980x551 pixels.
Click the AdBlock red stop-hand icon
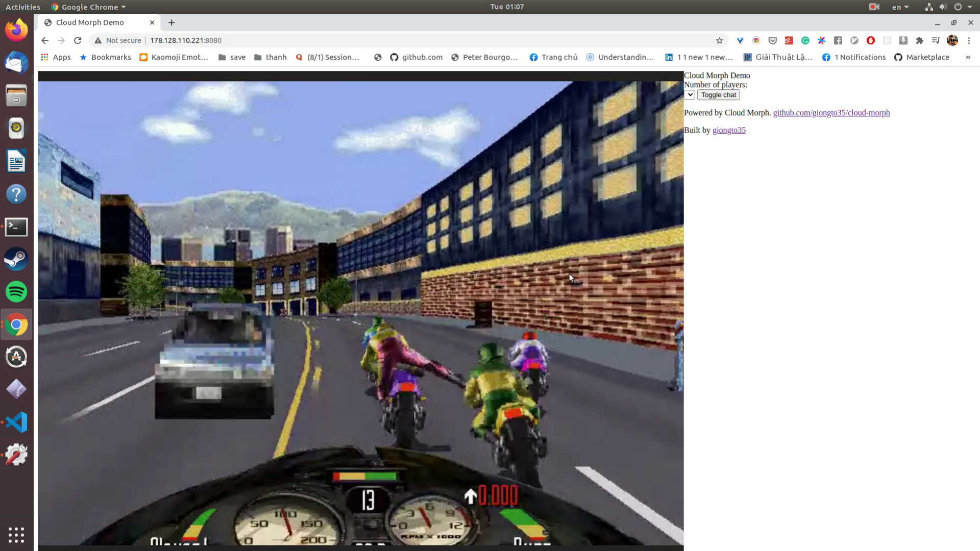pos(870,40)
